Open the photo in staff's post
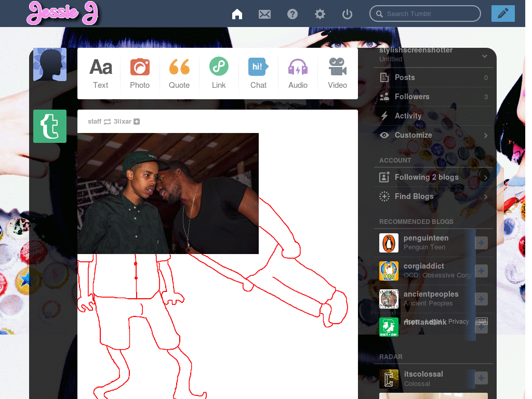The image size is (532, 399). click(168, 193)
